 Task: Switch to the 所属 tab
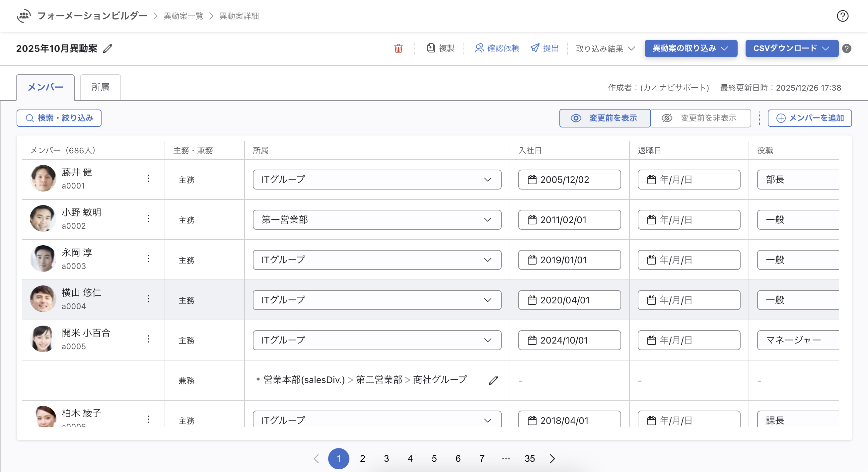pos(101,88)
